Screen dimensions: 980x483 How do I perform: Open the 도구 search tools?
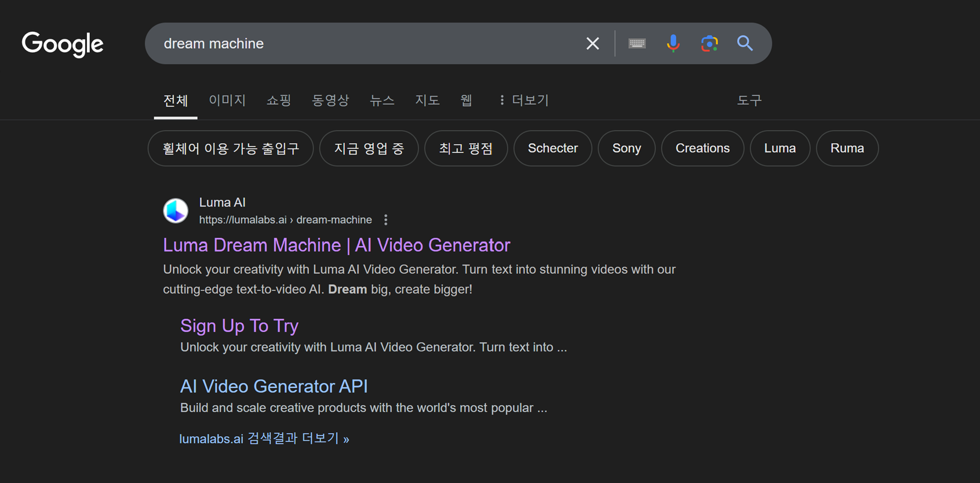tap(749, 100)
